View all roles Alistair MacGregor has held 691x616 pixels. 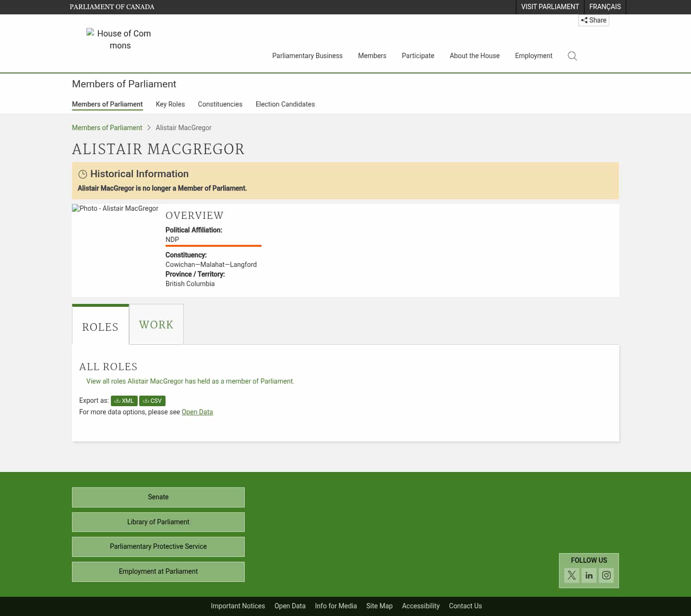click(x=190, y=381)
